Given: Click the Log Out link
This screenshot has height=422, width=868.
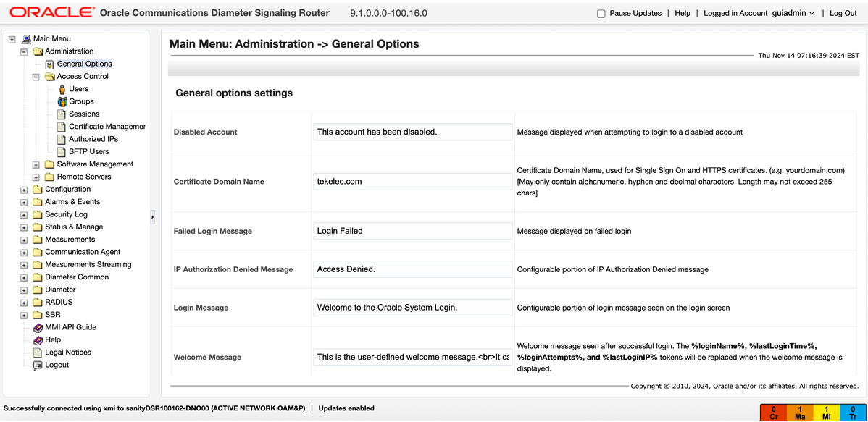Looking at the screenshot, I should point(843,13).
